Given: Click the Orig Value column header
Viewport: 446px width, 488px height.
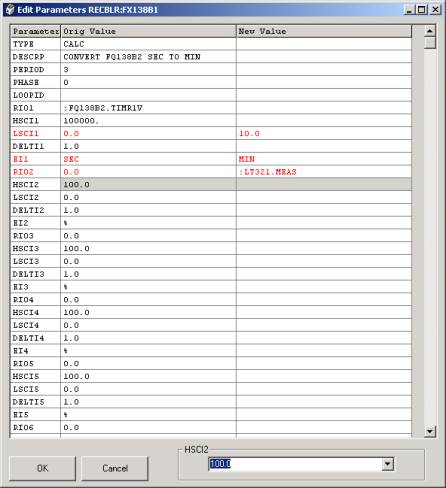Looking at the screenshot, I should [148, 31].
